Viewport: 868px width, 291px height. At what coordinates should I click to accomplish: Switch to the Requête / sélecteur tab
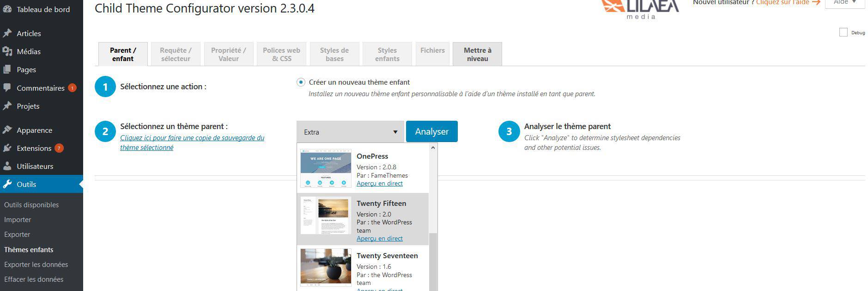coord(176,55)
